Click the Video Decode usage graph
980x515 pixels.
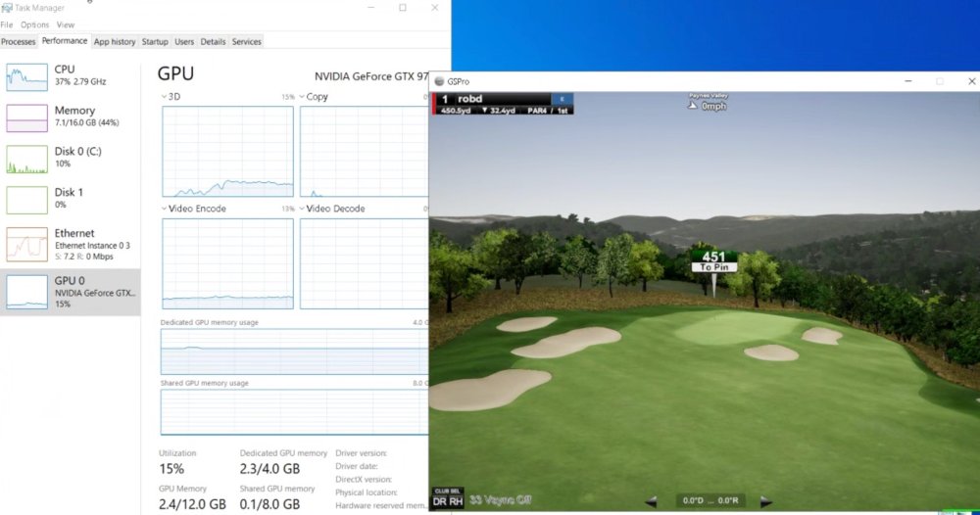(365, 263)
